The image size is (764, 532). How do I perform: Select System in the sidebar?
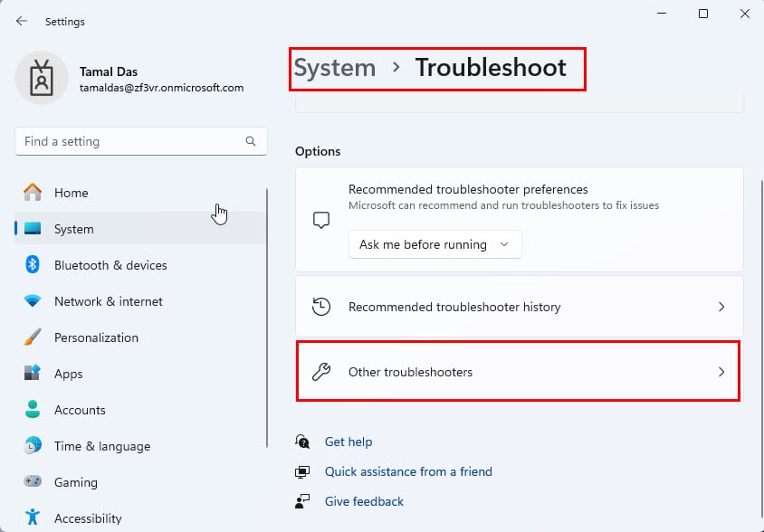click(x=140, y=229)
